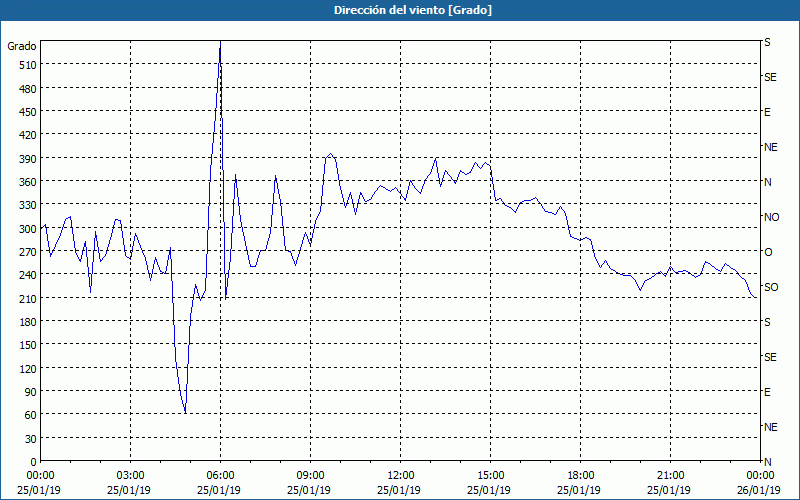The height and width of the screenshot is (500, 800).
Task: Select the 26/01/19 date label
Action: click(x=759, y=490)
